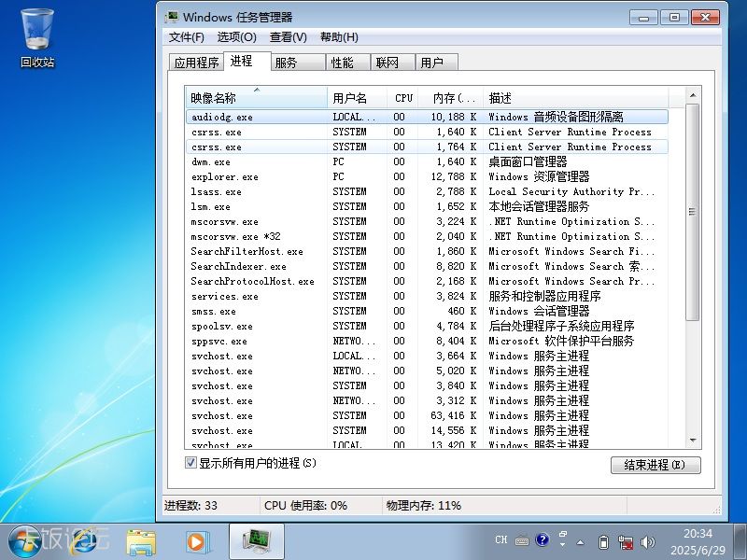Sort by 内存 column header
Screen dimensions: 747x560
click(x=451, y=98)
